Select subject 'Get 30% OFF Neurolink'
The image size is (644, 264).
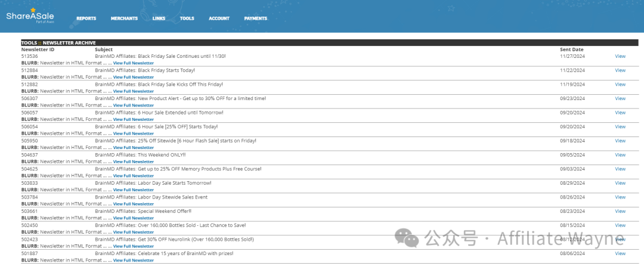(174, 240)
